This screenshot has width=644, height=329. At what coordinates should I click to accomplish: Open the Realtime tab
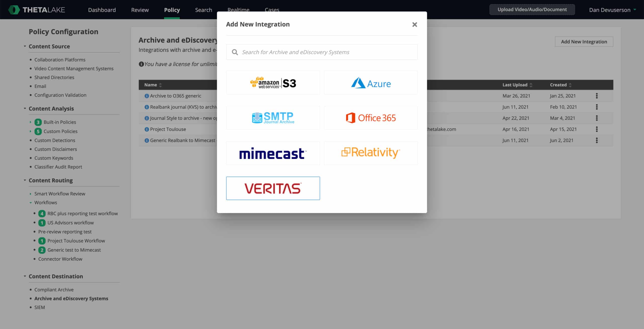pos(238,10)
